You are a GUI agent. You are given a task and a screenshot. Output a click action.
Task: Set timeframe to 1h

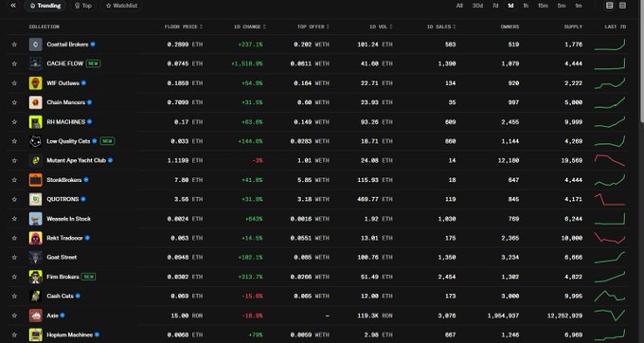point(526,6)
